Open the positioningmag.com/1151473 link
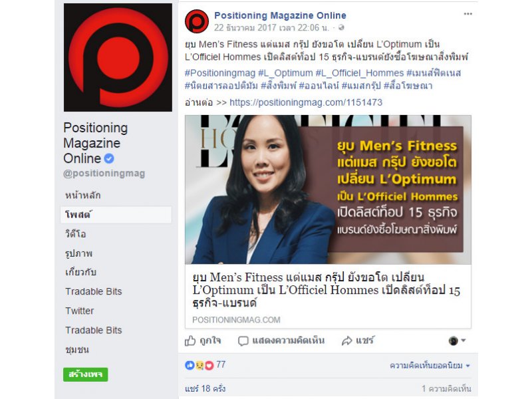The width and height of the screenshot is (532, 399). 306,102
